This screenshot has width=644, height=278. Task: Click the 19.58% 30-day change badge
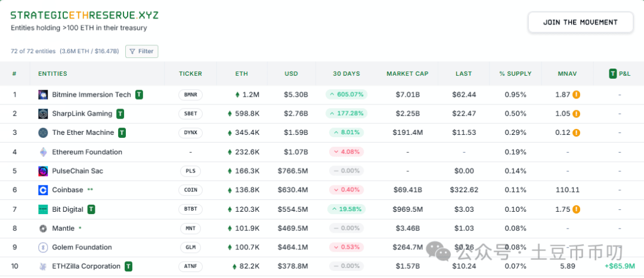(x=346, y=209)
